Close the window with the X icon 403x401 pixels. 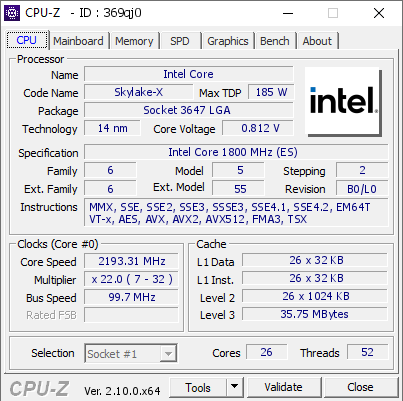click(x=379, y=13)
